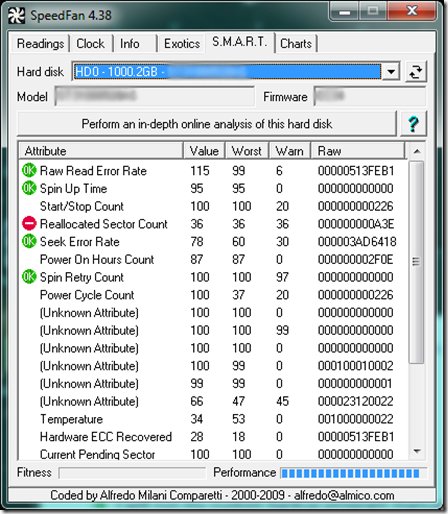Sort by Warn column header
The width and height of the screenshot is (448, 514).
289,151
